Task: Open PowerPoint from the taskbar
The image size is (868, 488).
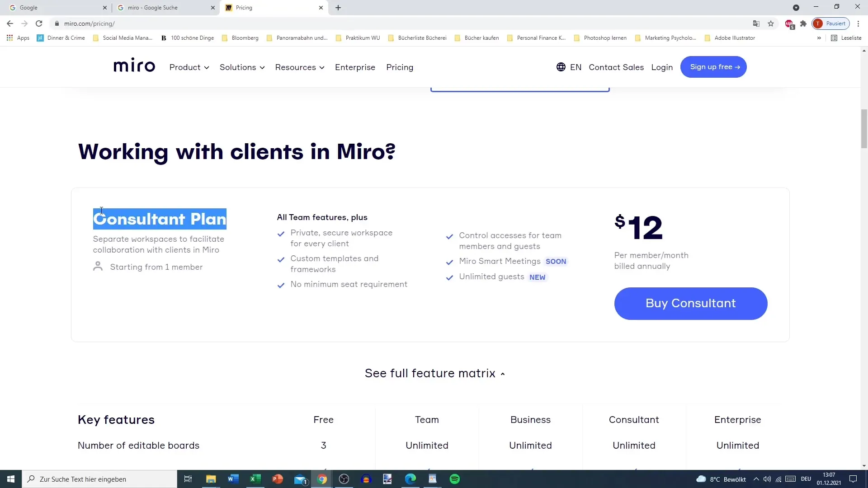Action: pyautogui.click(x=278, y=479)
